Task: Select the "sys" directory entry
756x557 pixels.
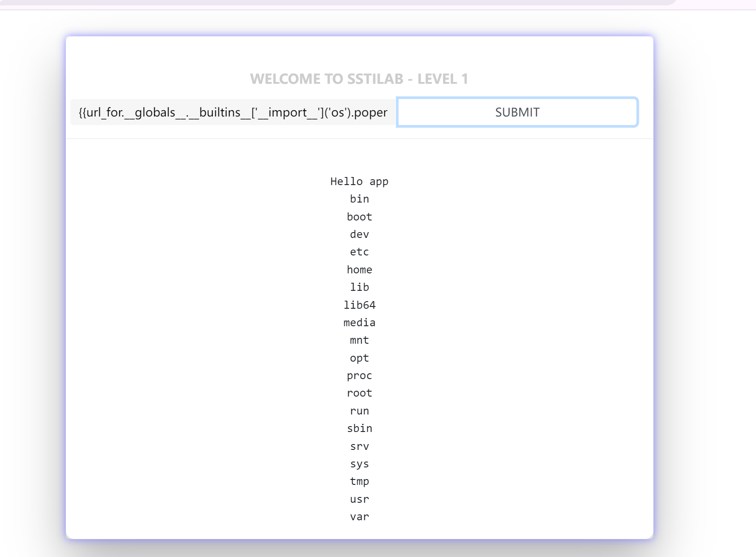Action: pos(359,464)
